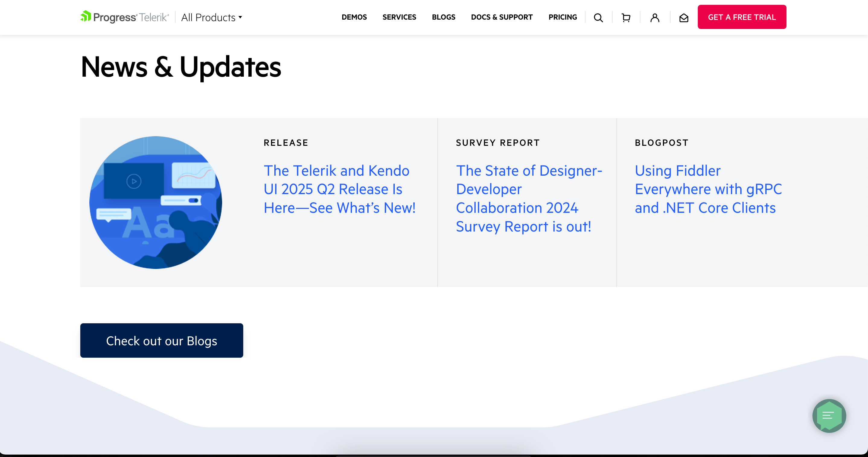The width and height of the screenshot is (868, 457).
Task: Open the Demos menu item
Action: click(354, 17)
